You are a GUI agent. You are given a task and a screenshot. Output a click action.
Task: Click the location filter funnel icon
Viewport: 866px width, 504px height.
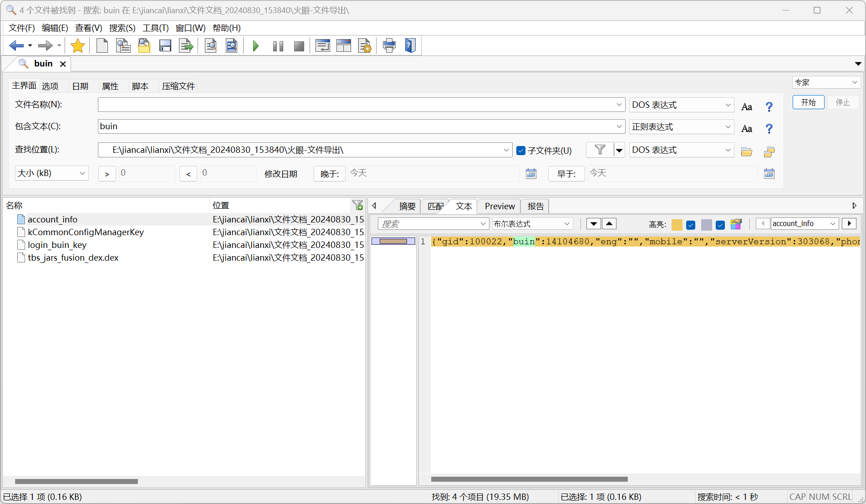(600, 150)
